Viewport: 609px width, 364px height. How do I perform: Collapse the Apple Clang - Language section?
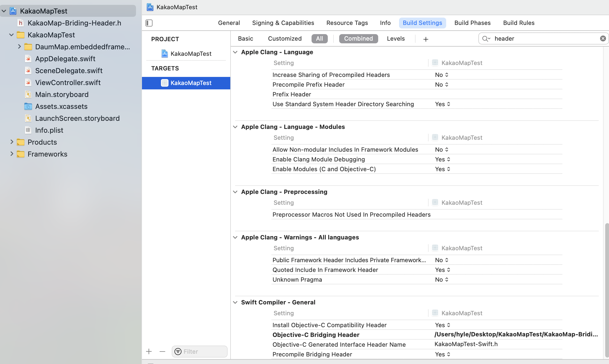tap(235, 52)
